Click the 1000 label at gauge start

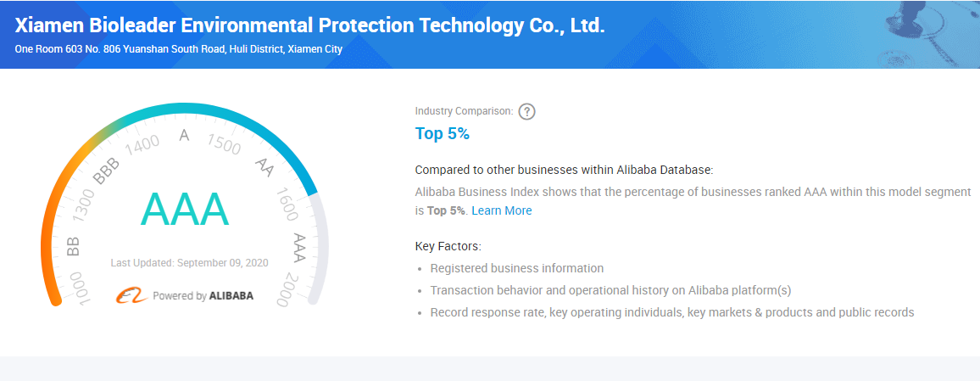click(x=80, y=289)
